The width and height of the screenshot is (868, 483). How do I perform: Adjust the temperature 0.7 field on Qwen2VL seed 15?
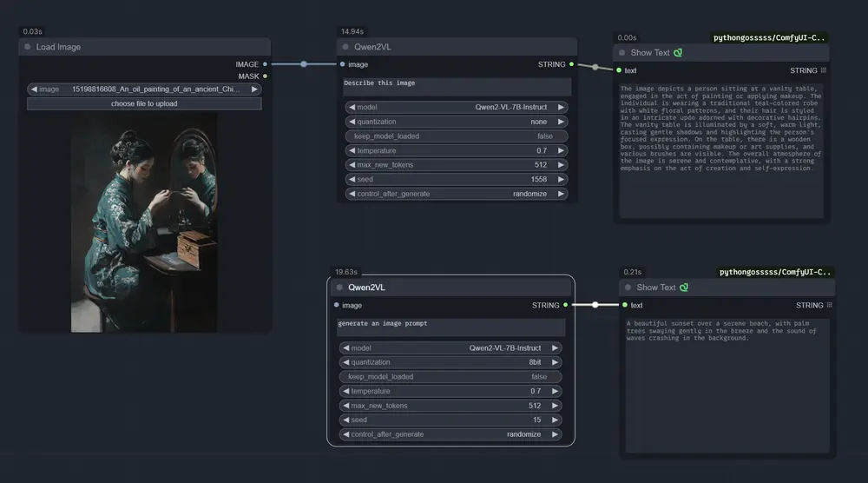pos(450,391)
